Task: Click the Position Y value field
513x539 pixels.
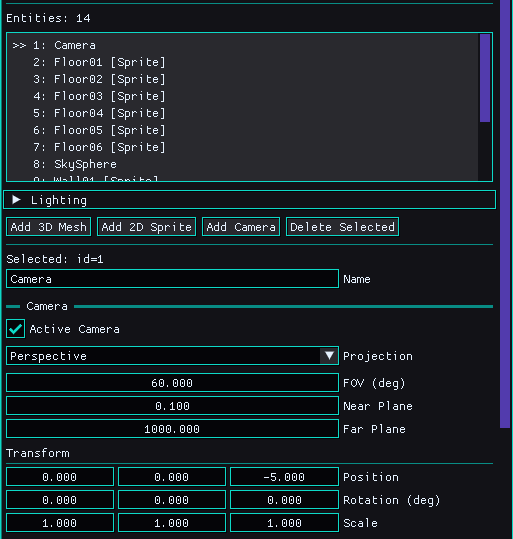Action: point(172,477)
